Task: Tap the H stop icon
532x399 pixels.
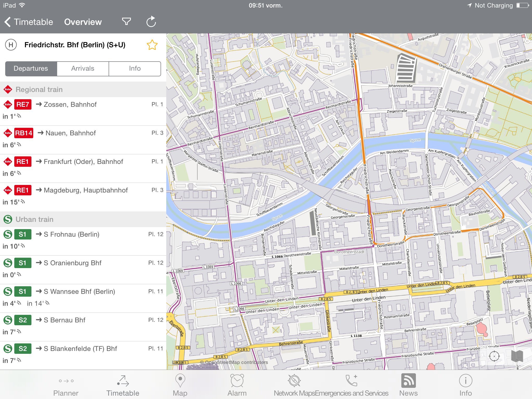Action: point(11,45)
